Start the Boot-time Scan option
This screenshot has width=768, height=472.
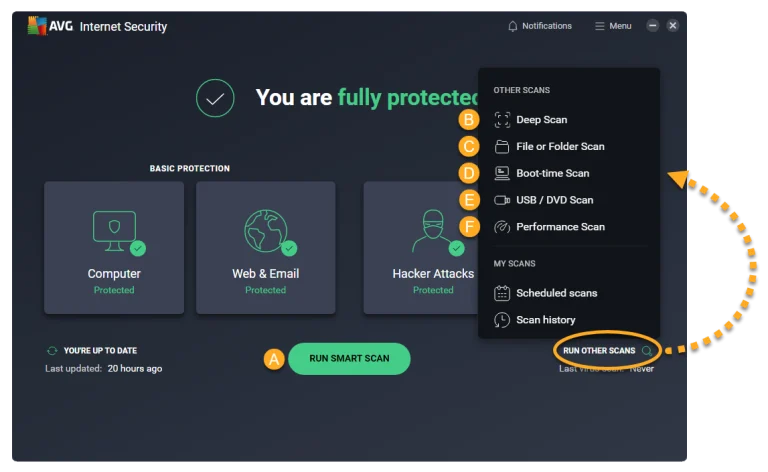pyautogui.click(x=552, y=173)
